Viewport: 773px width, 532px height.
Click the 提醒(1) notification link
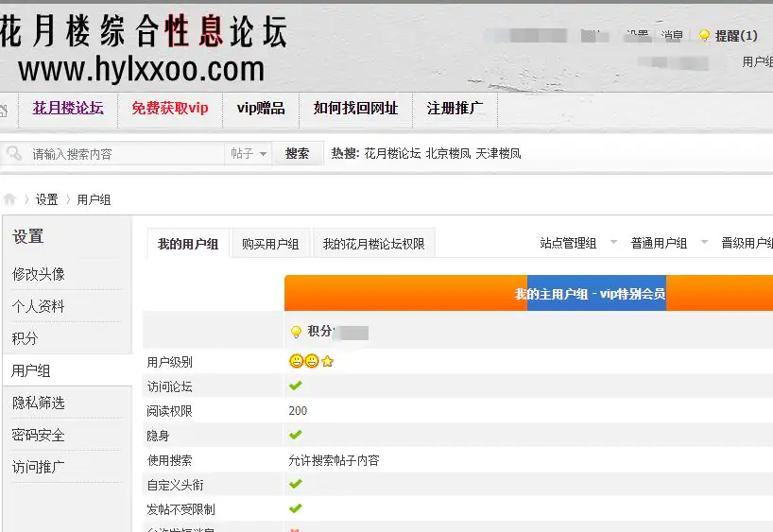pyautogui.click(x=736, y=36)
